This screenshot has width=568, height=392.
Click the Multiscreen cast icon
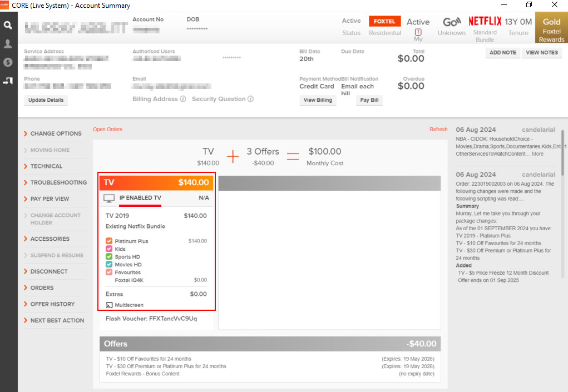click(109, 305)
